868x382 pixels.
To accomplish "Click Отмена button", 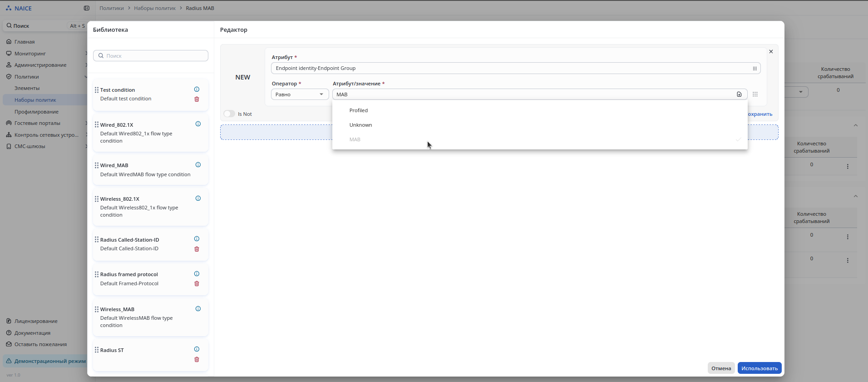I will pos(721,368).
